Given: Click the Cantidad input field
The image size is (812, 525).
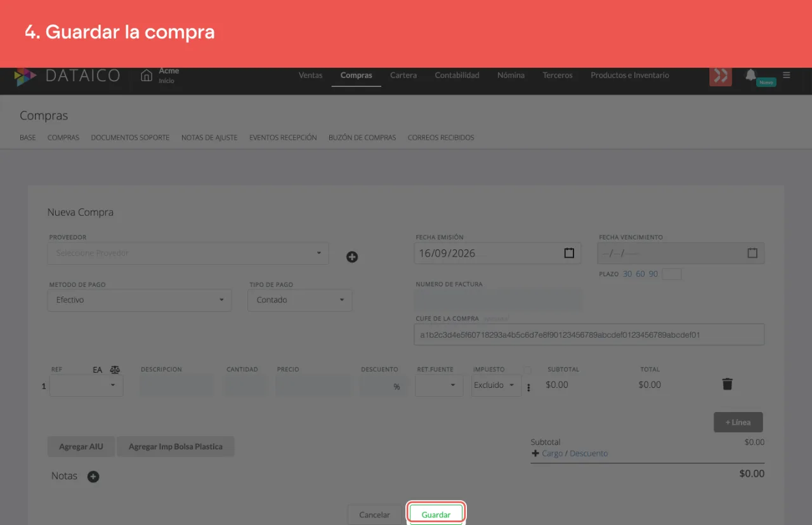Looking at the screenshot, I should (246, 385).
